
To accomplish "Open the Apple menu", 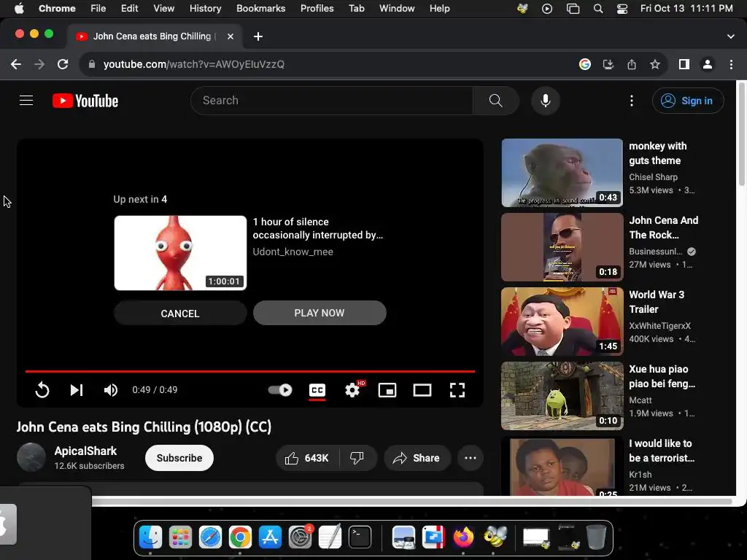I will point(19,9).
